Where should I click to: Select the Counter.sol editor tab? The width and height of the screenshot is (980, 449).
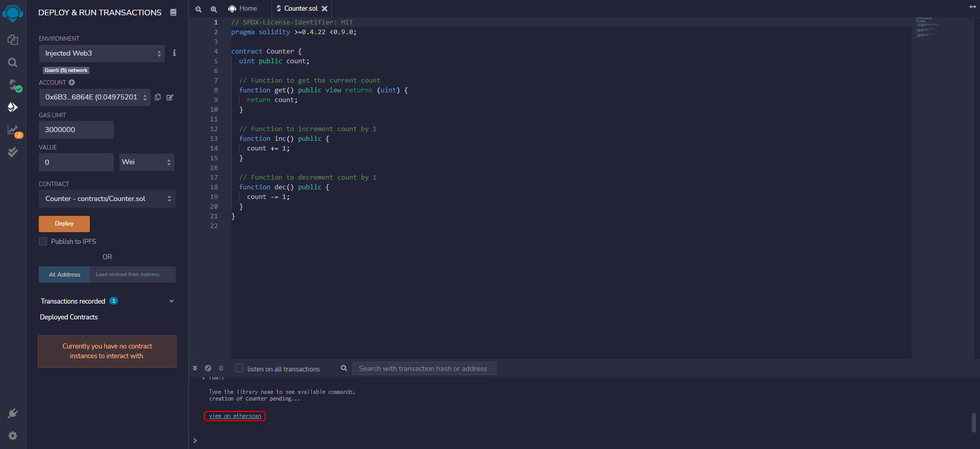(x=301, y=9)
